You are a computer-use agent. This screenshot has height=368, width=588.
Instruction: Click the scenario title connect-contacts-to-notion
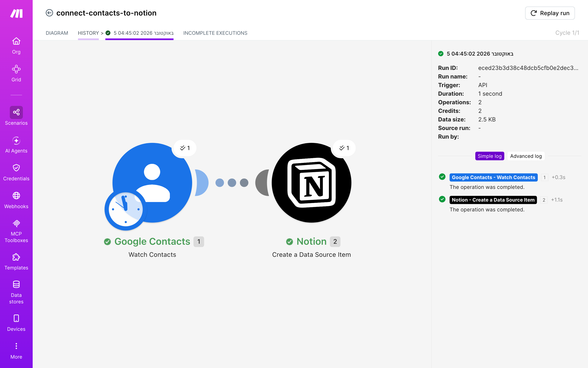coord(106,13)
